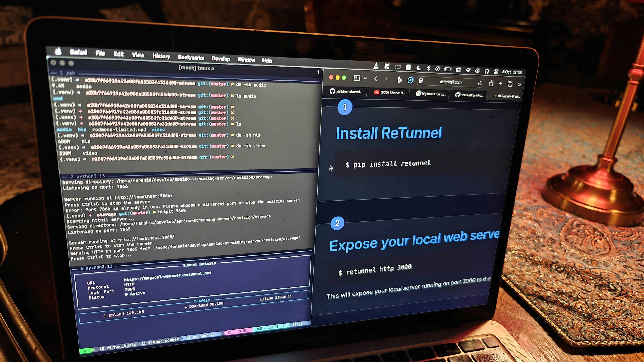Show the tab overview icon
Screen dimensions: 644x362
[510, 84]
